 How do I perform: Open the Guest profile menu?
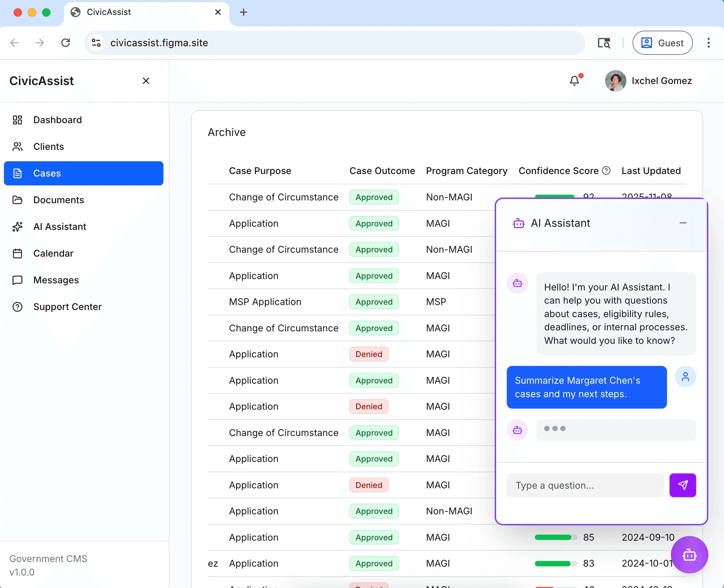[662, 43]
